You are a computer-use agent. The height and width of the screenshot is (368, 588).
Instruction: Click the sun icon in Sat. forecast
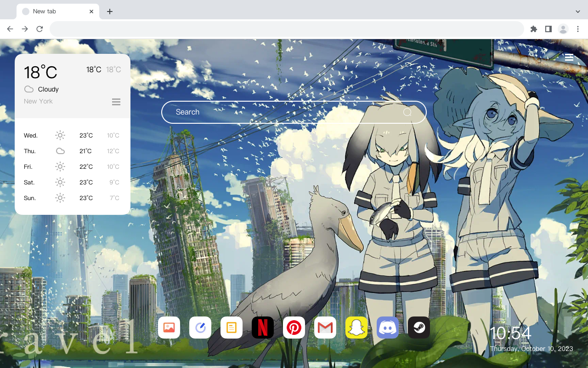tap(60, 182)
